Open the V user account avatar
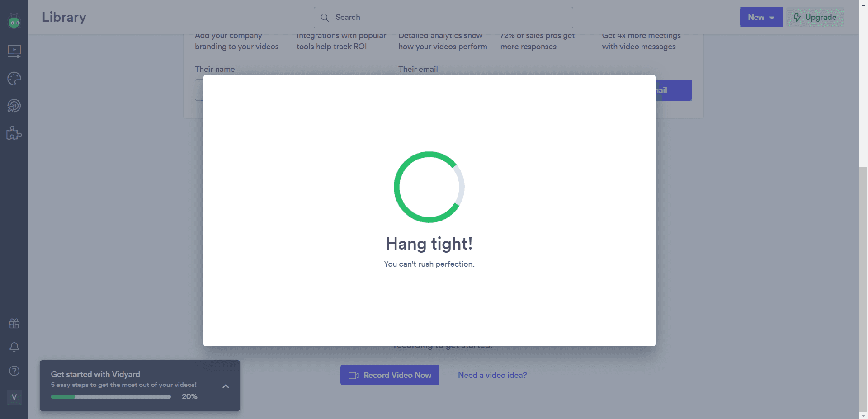 pyautogui.click(x=14, y=397)
